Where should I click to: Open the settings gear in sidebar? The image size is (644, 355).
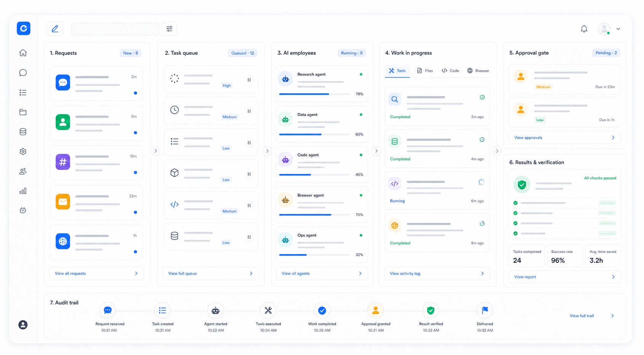pos(23,151)
